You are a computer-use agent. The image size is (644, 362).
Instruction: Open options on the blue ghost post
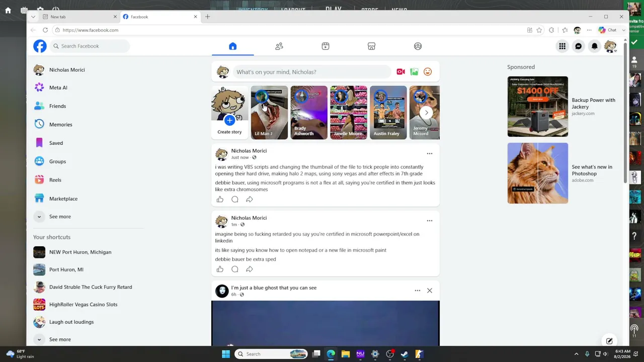tap(417, 291)
